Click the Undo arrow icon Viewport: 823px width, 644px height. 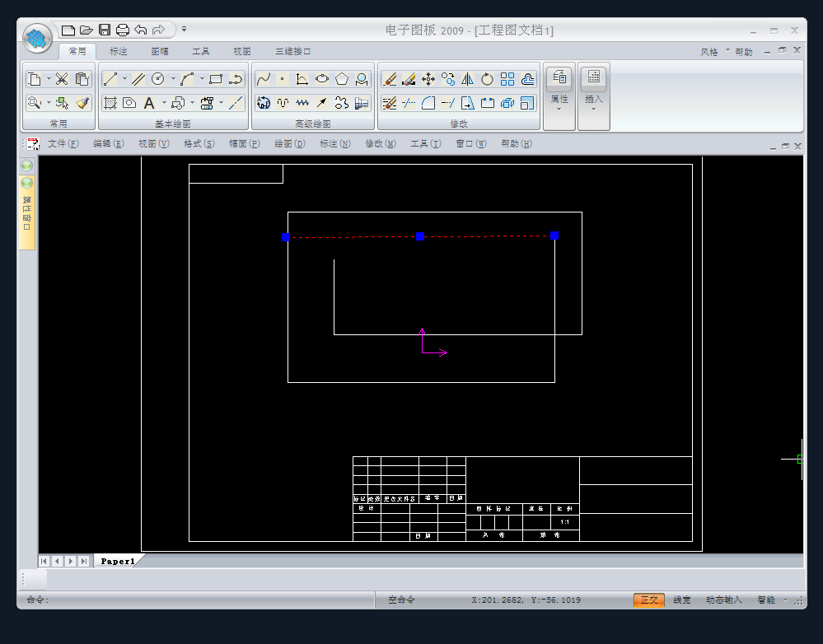coord(140,30)
